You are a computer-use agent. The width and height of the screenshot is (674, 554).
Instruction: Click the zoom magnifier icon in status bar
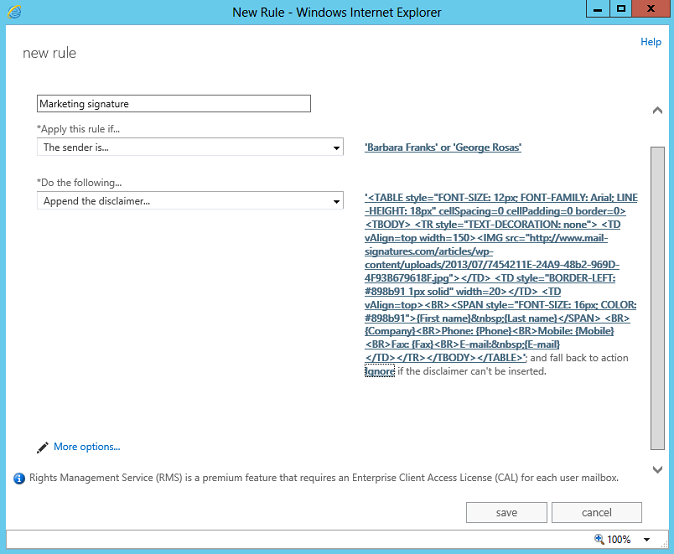click(599, 539)
